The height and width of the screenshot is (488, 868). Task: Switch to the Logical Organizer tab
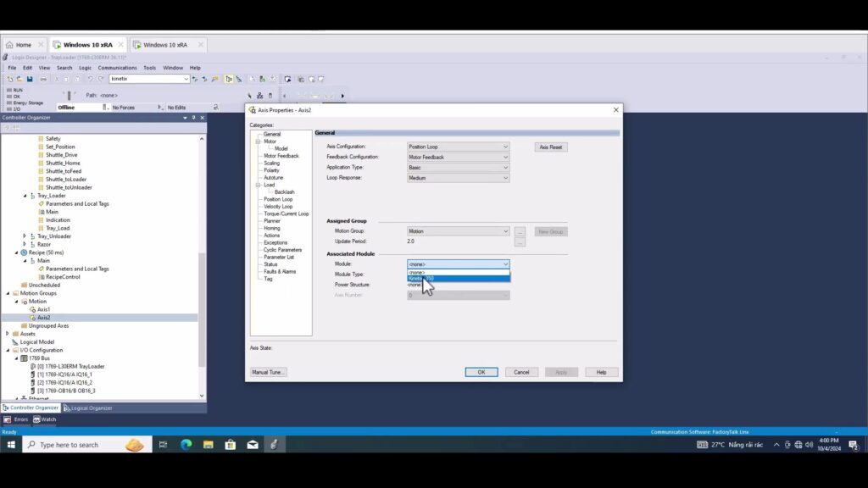click(88, 408)
